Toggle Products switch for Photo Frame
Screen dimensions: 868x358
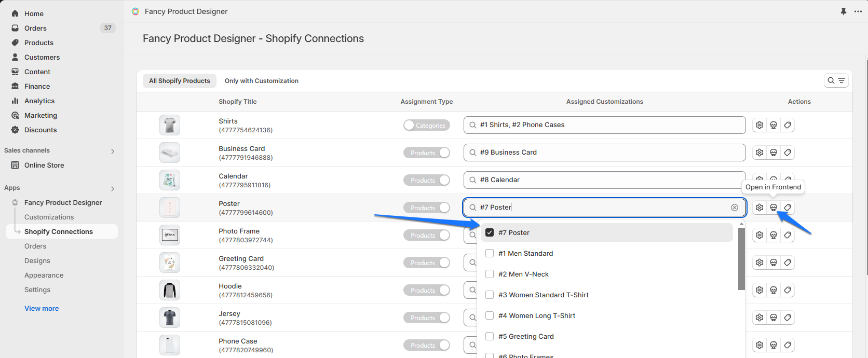tap(427, 235)
